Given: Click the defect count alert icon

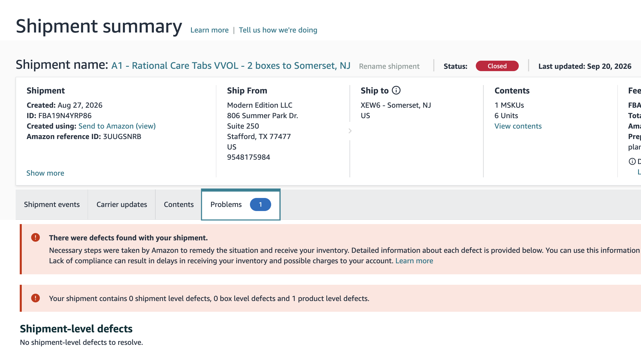Looking at the screenshot, I should 35,298.
